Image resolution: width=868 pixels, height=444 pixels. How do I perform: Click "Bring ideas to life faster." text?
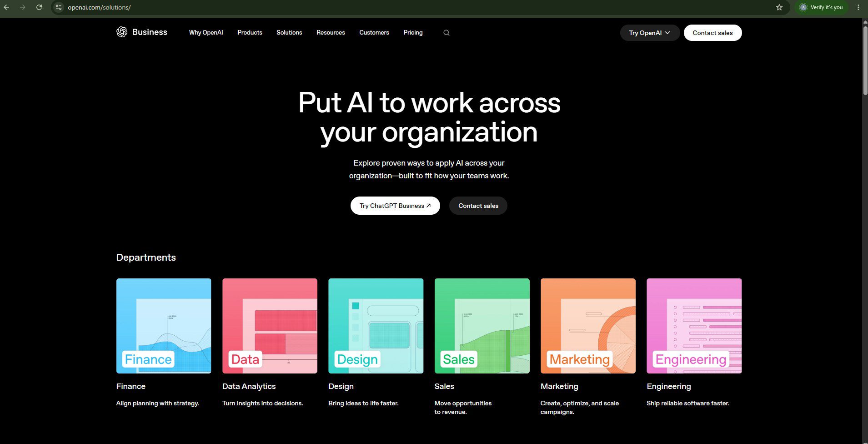364,403
